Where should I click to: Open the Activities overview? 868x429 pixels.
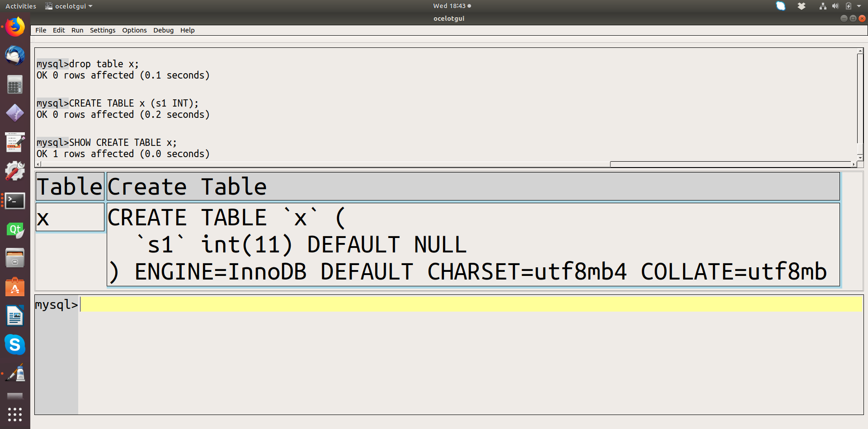click(20, 6)
